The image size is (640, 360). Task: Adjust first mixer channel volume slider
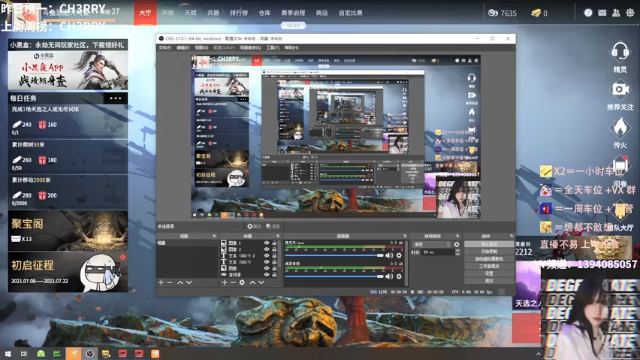point(334,256)
